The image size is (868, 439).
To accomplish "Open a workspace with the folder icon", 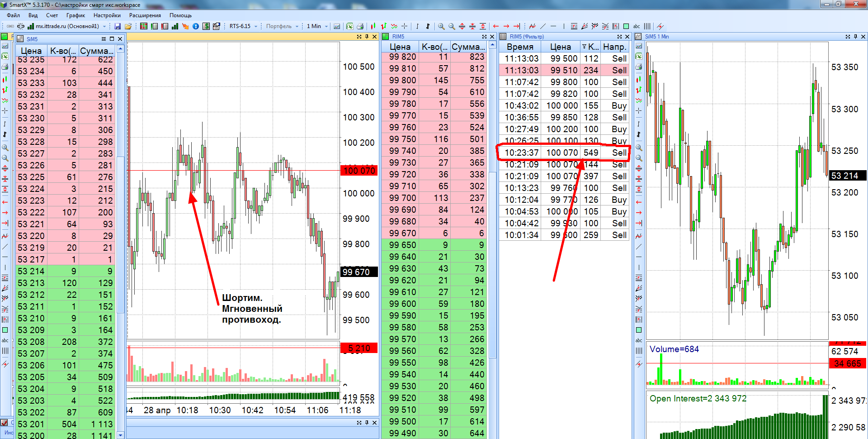I will point(128,26).
